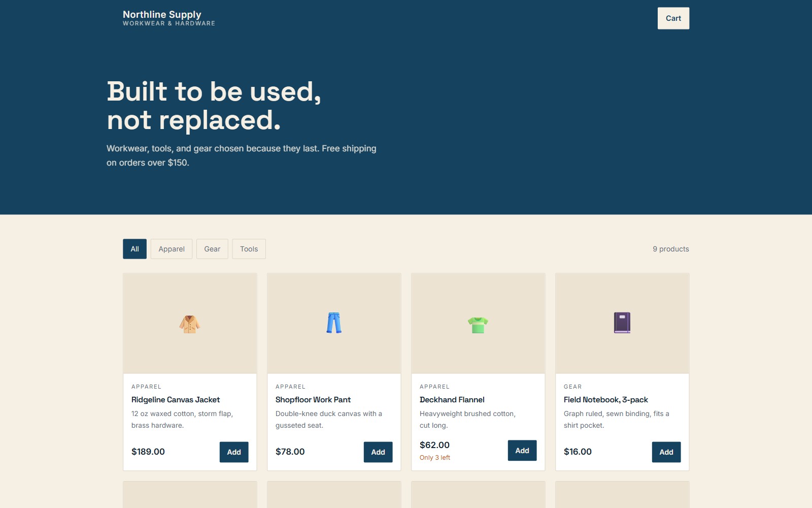The width and height of the screenshot is (812, 508).
Task: Click the 'Double-knee duck canvas' description
Action: 329,420
